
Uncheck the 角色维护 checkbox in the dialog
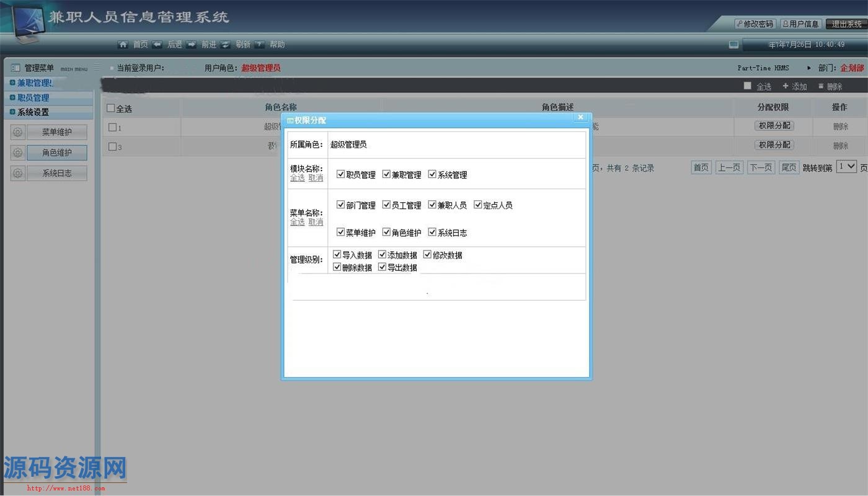[386, 232]
